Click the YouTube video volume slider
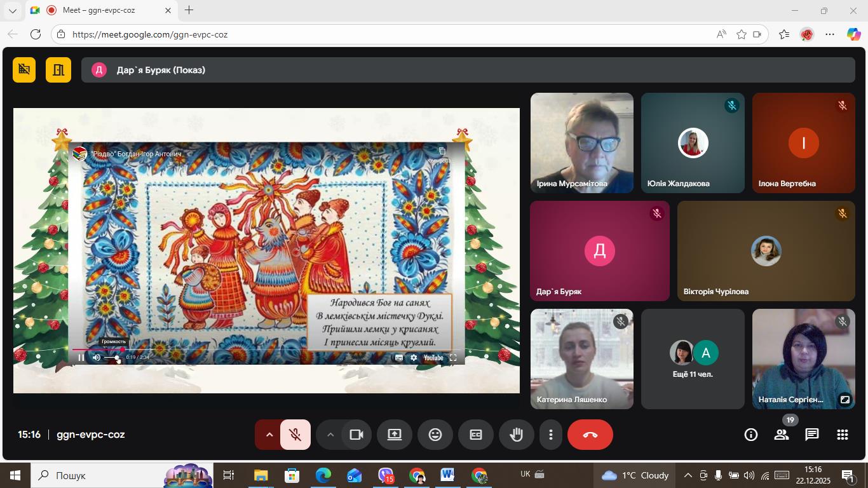The height and width of the screenshot is (488, 868). (x=112, y=358)
